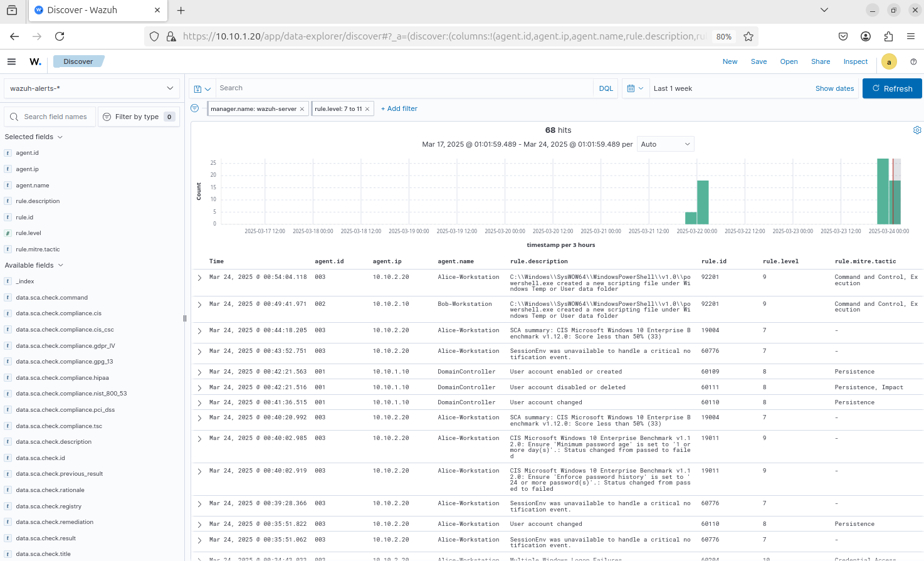Open the calendar quick date picker
This screenshot has height=561, width=924.
[x=635, y=88]
